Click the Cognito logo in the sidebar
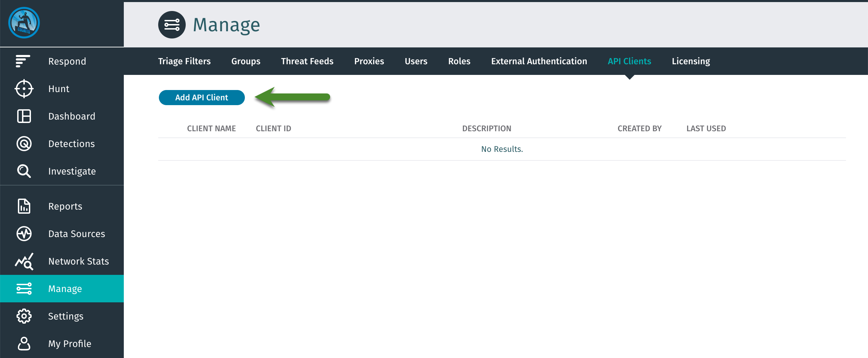Screen dimensions: 868x358 [x=24, y=23]
